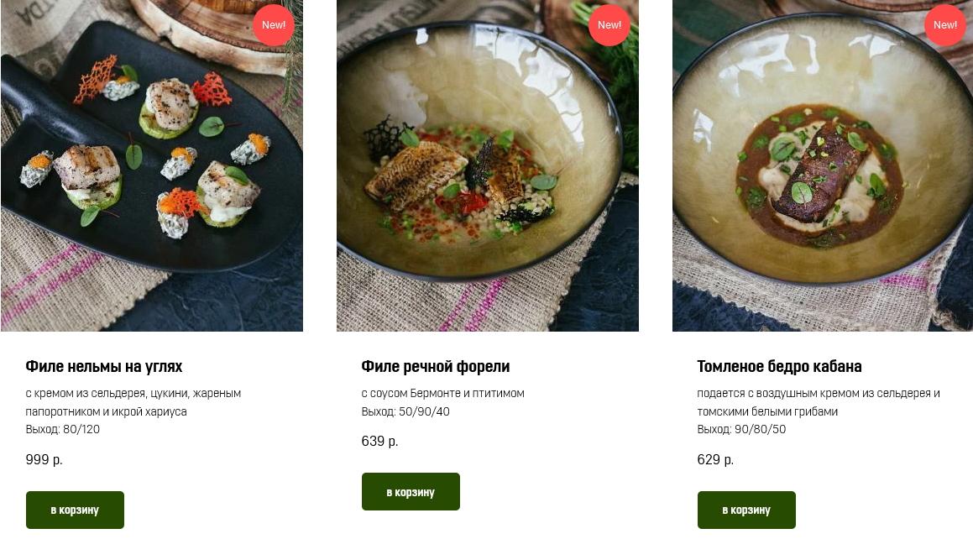Click the 999 р. price
The image size is (973, 560).
point(44,460)
